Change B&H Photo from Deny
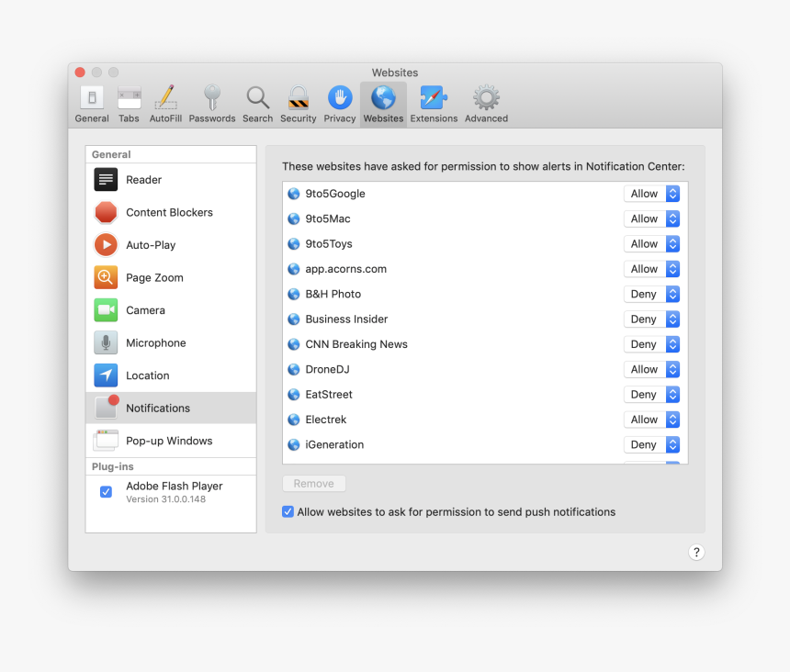 click(652, 294)
